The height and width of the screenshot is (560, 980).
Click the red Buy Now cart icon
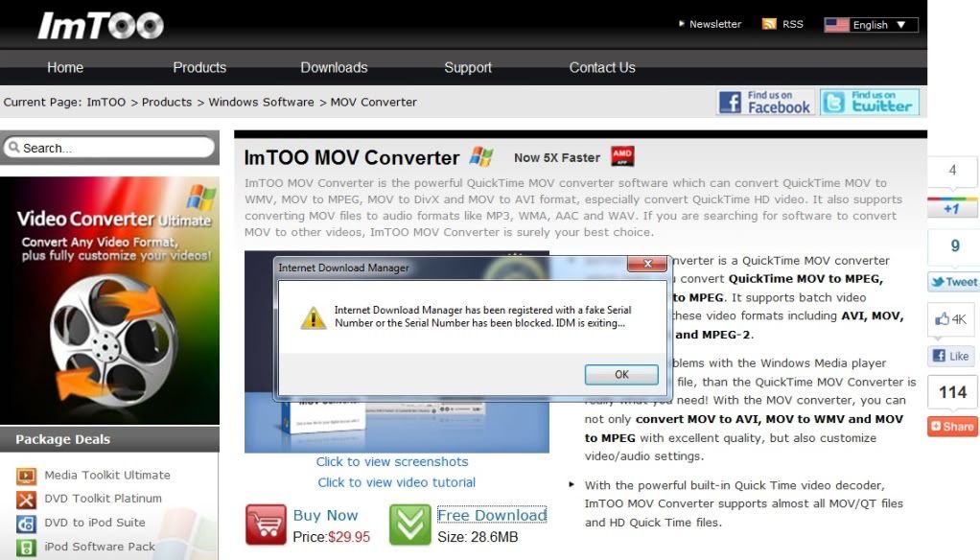[266, 525]
